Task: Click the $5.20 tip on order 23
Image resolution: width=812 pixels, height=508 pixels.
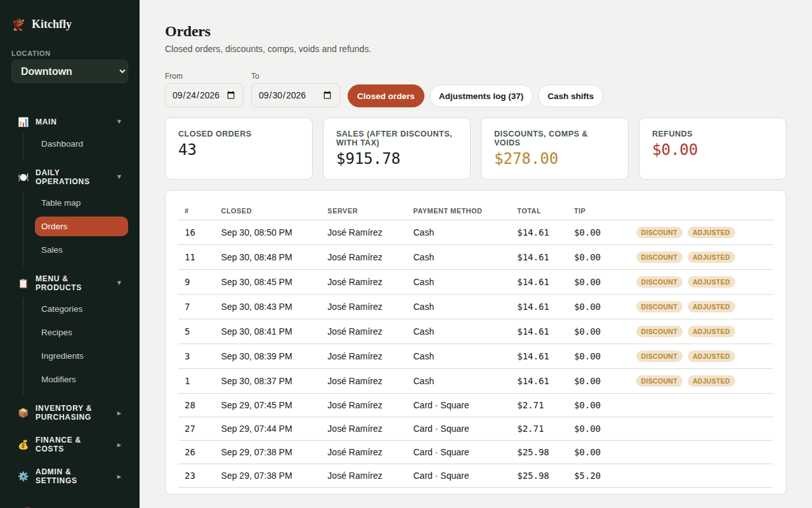Action: click(x=587, y=476)
